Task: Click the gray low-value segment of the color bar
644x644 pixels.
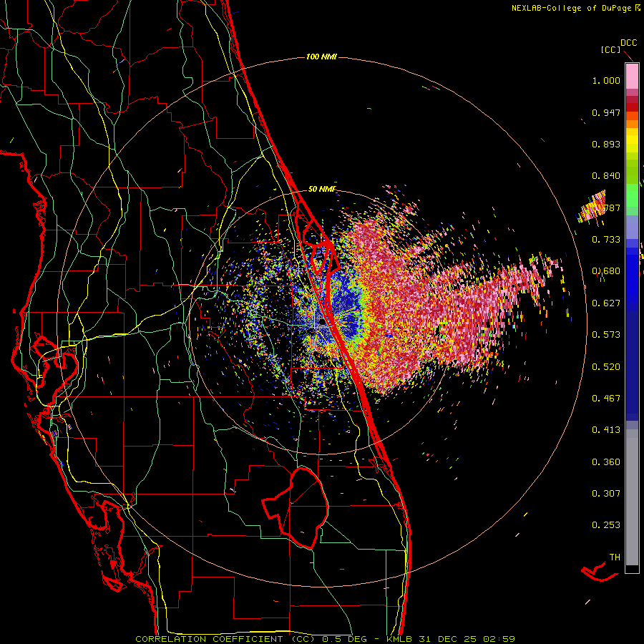Action: (632, 497)
